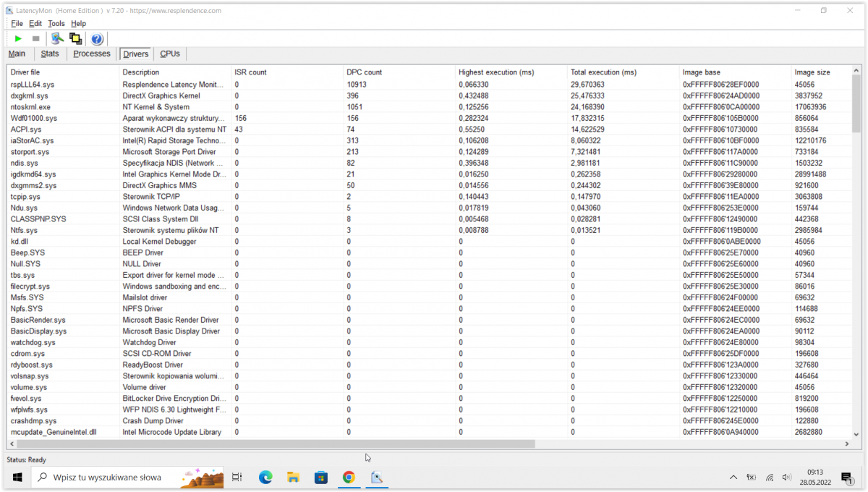Image resolution: width=868 pixels, height=492 pixels.
Task: Select the ntoskrnl.exe driver row
Action: tap(429, 107)
